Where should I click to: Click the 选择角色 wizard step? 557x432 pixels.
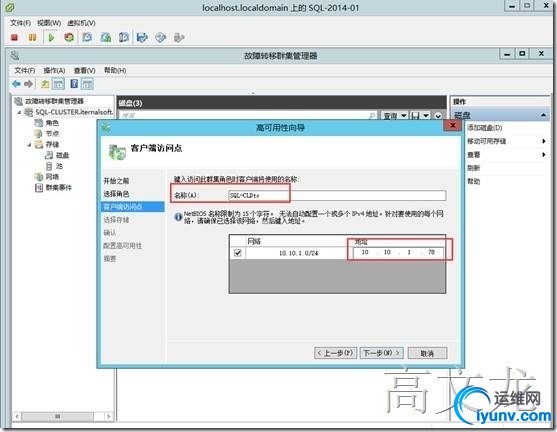(116, 194)
